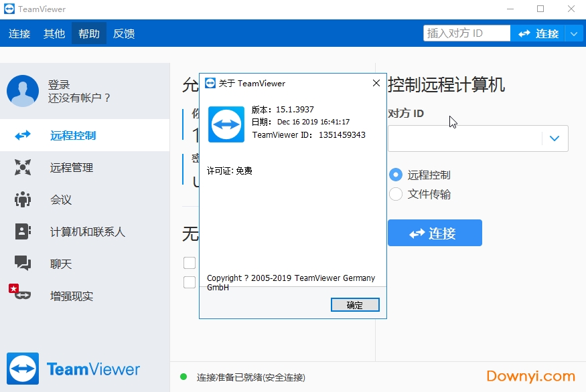Select the 会议 meeting icon
The height and width of the screenshot is (392, 586).
pyautogui.click(x=22, y=199)
